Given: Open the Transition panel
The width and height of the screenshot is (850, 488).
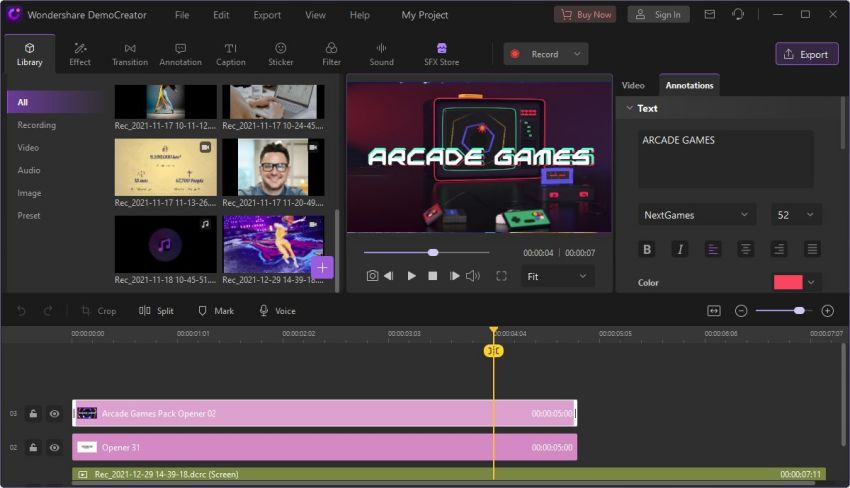Looking at the screenshot, I should (x=130, y=54).
